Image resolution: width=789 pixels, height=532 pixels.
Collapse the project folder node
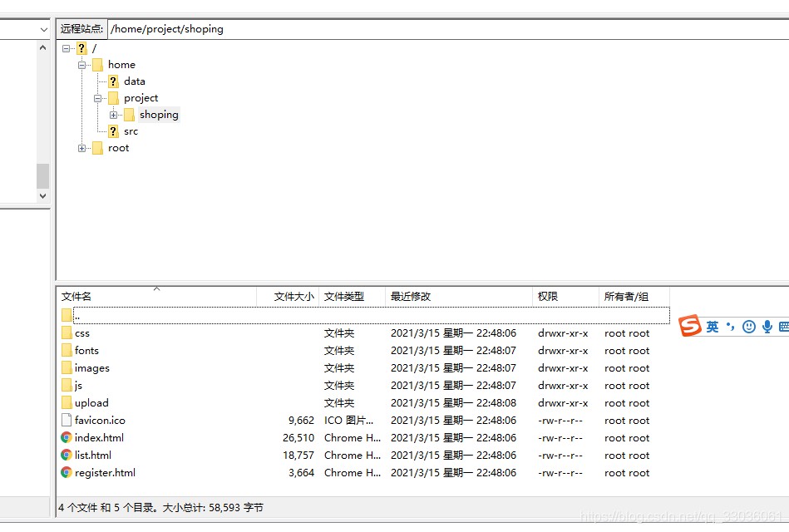coord(97,98)
